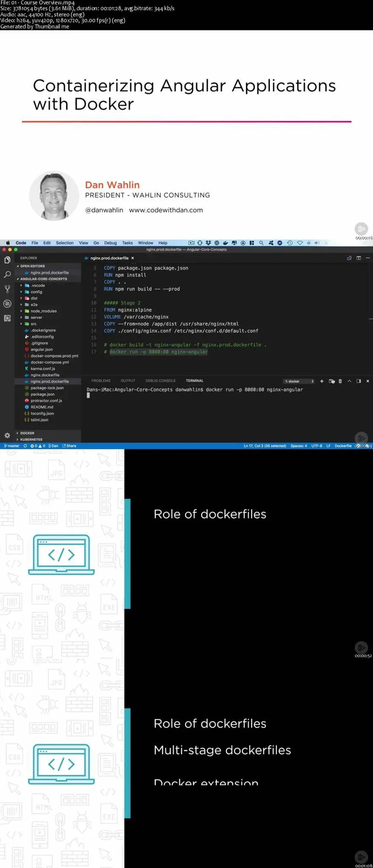Click the open changes icon in the editor title bar
This screenshot has width=373, height=868.
349,258
